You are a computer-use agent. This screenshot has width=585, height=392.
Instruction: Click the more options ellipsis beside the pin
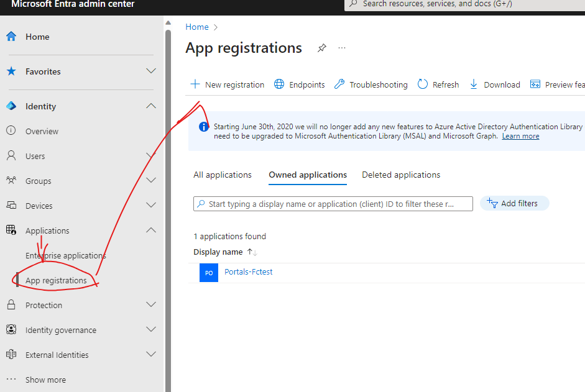(341, 48)
